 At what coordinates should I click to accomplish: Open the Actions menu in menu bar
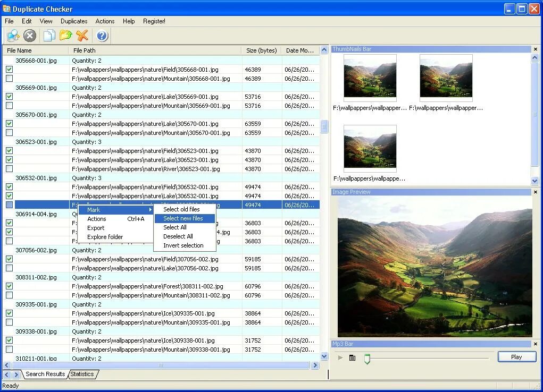(x=105, y=21)
